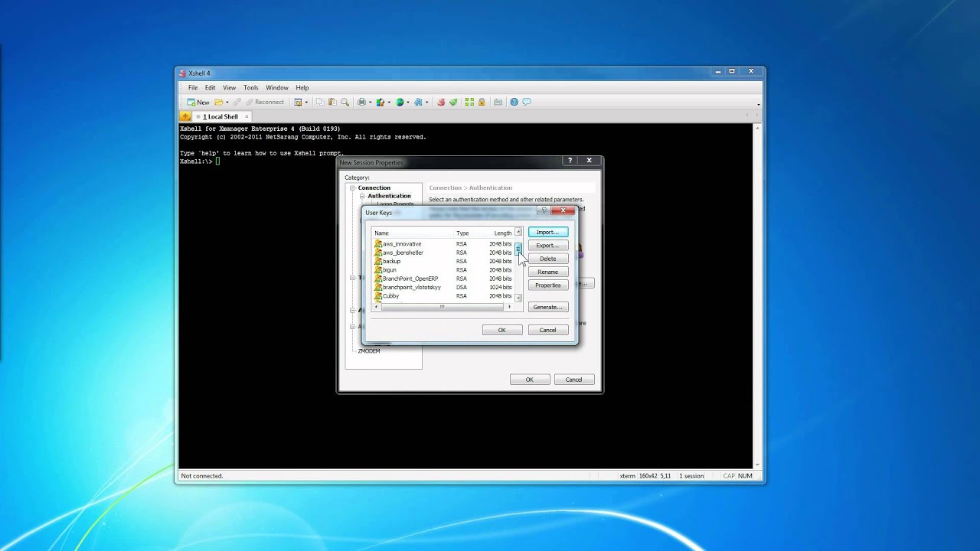Select the BranchPoint_OpenERP key row
This screenshot has width=980, height=551.
(x=443, y=279)
